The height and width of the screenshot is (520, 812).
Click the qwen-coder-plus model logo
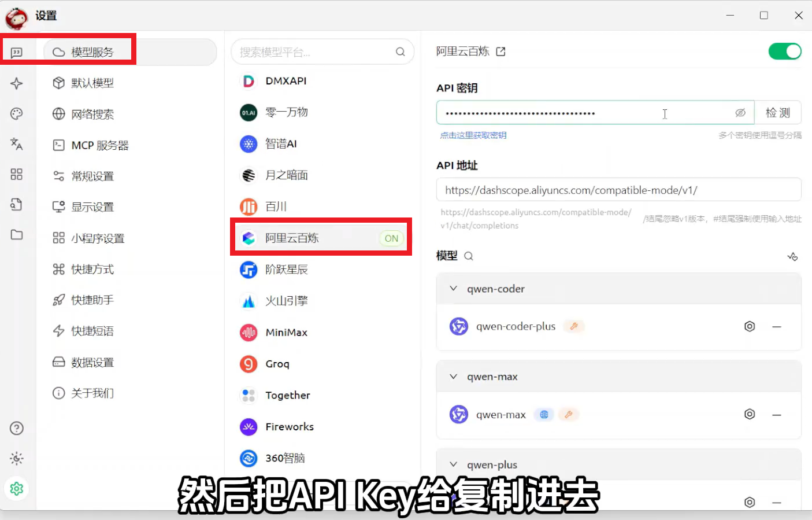[x=459, y=326]
